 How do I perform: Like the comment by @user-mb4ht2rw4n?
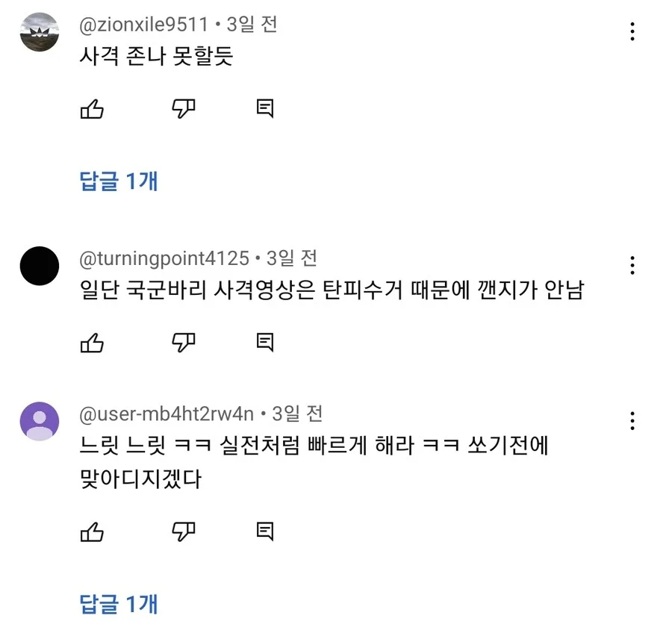click(x=92, y=532)
